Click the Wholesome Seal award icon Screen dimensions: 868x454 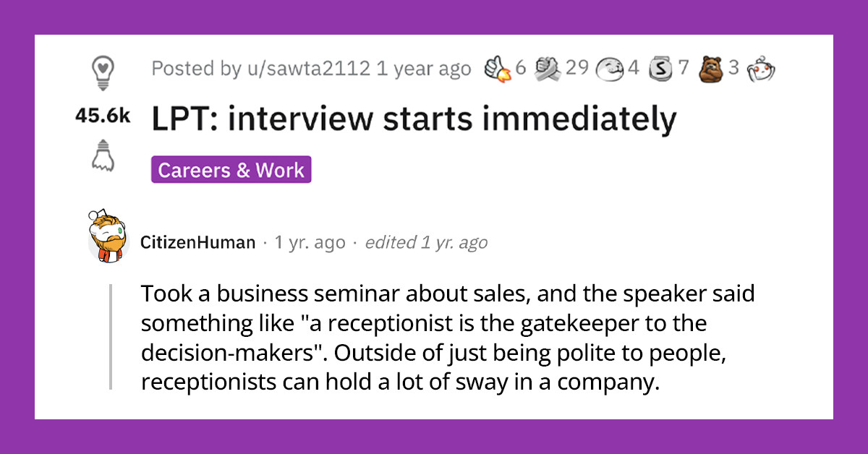click(610, 69)
